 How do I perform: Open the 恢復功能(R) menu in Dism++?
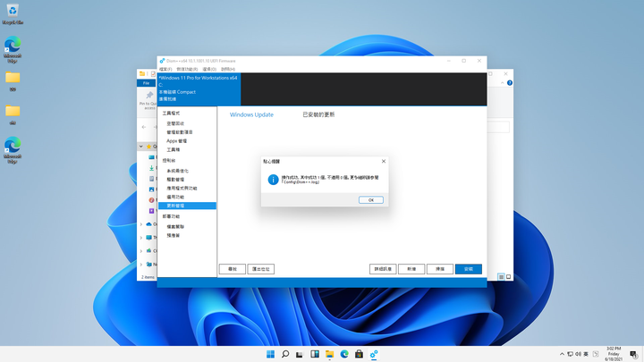tap(187, 69)
